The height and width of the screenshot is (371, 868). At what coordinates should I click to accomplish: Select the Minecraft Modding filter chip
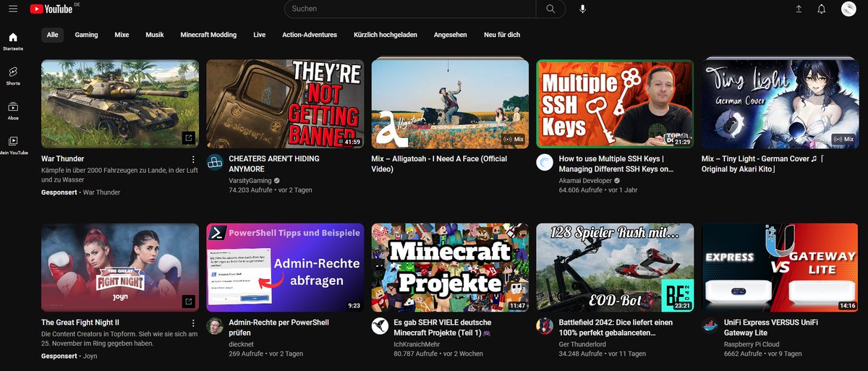[208, 35]
